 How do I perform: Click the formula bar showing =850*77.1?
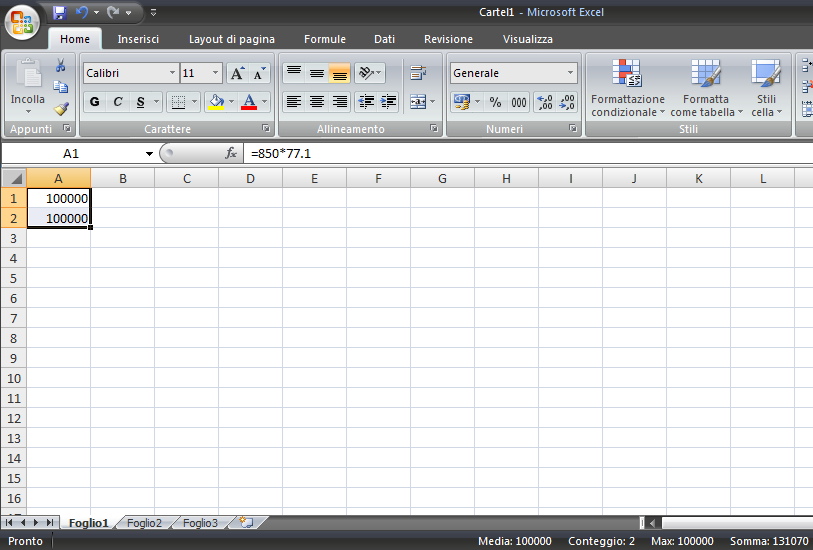(528, 153)
